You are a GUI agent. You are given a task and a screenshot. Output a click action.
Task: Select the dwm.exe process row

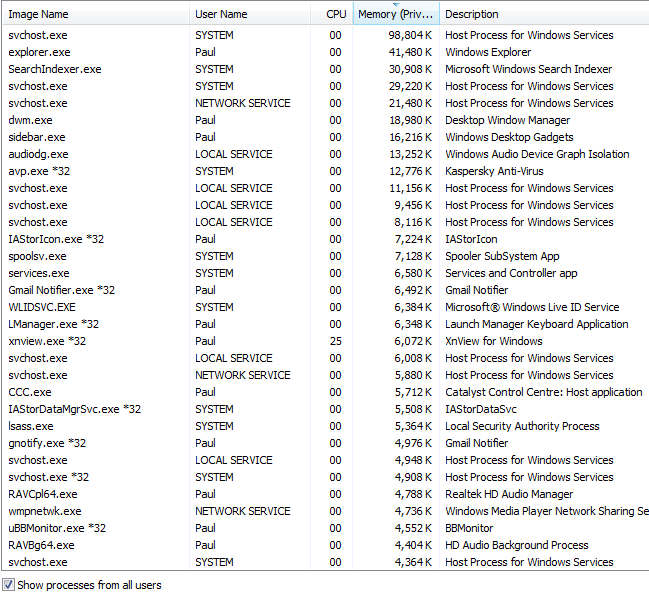(x=325, y=120)
